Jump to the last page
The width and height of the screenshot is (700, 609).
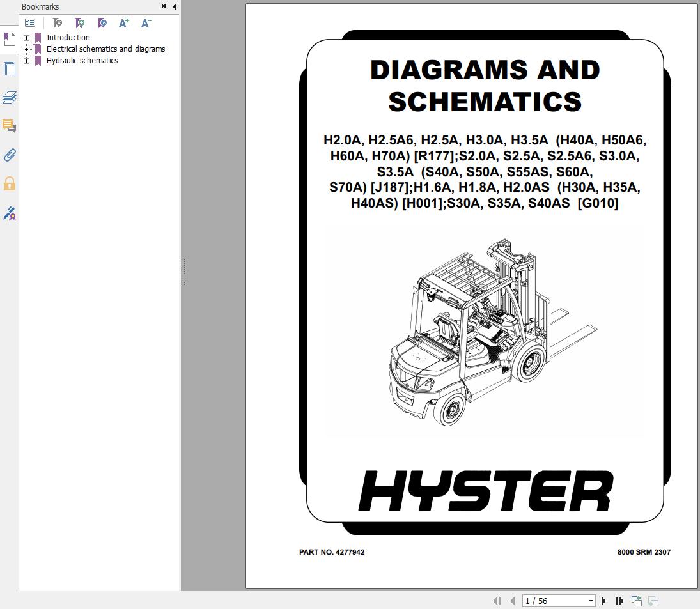(x=619, y=601)
